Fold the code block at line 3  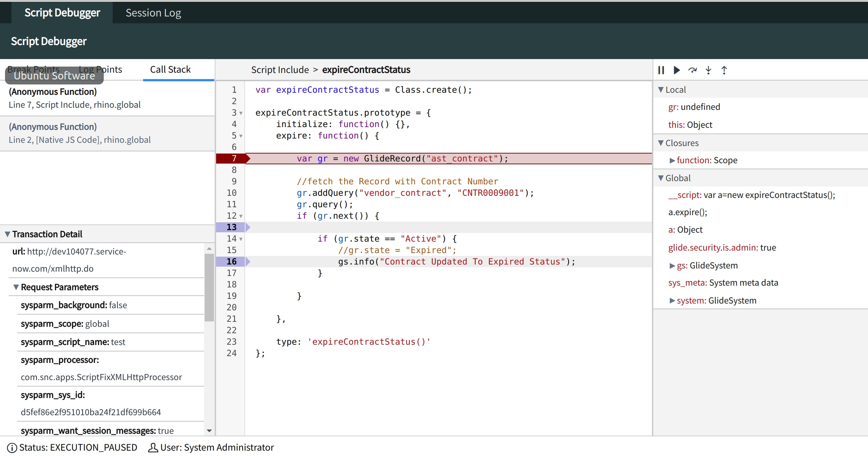[x=240, y=112]
